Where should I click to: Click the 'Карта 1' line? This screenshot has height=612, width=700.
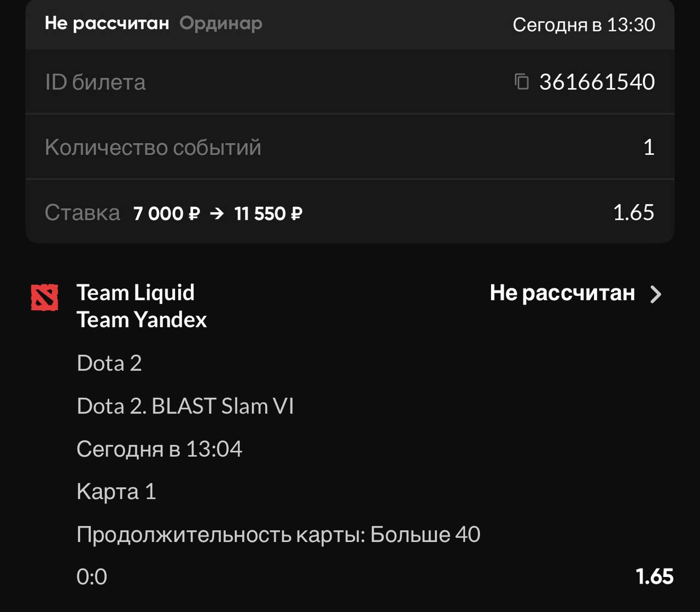(x=116, y=491)
